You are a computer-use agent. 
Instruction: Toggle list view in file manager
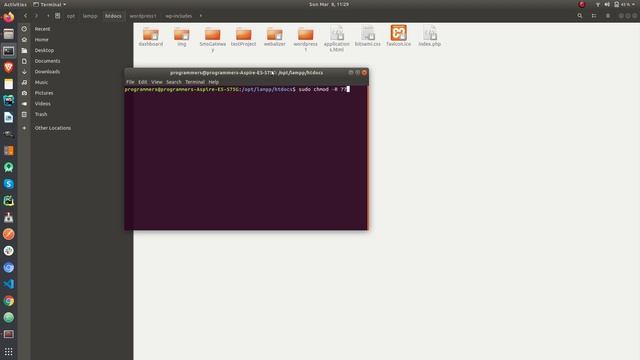(x=594, y=16)
